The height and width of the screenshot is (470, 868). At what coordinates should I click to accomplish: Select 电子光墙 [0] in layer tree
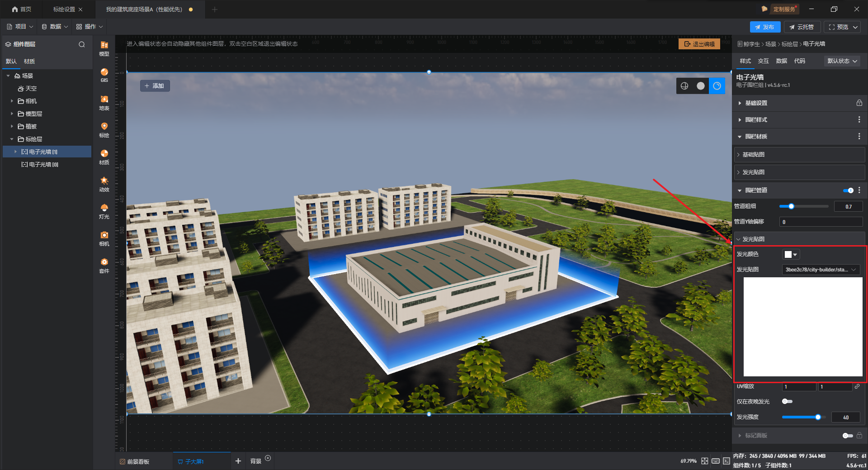click(43, 165)
